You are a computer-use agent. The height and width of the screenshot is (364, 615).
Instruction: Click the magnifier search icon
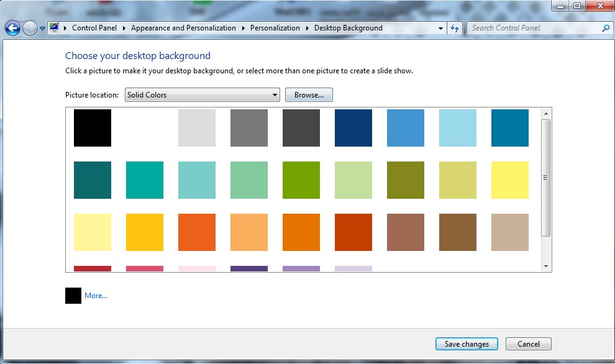pos(606,28)
